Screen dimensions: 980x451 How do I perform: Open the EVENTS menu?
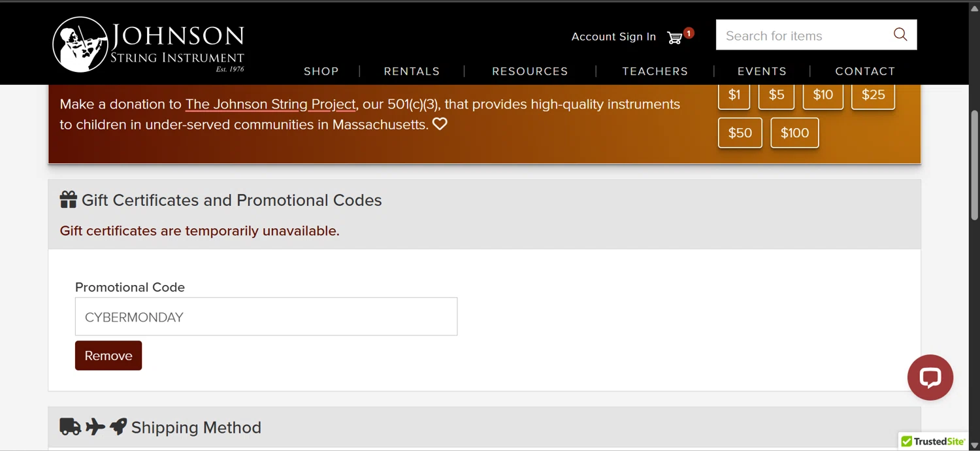(x=762, y=71)
